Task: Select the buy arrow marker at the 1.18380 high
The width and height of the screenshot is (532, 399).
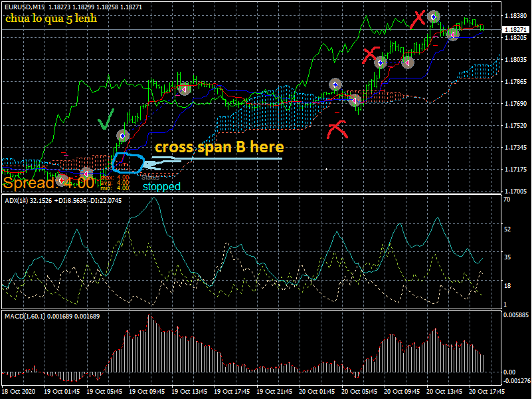Action: coord(433,17)
